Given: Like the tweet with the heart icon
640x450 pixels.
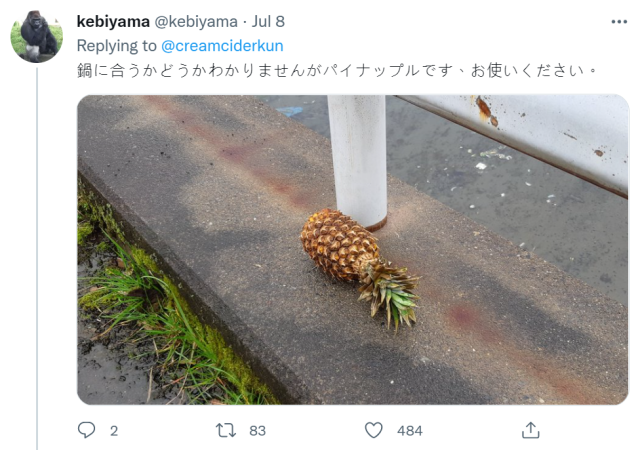Looking at the screenshot, I should click(373, 430).
